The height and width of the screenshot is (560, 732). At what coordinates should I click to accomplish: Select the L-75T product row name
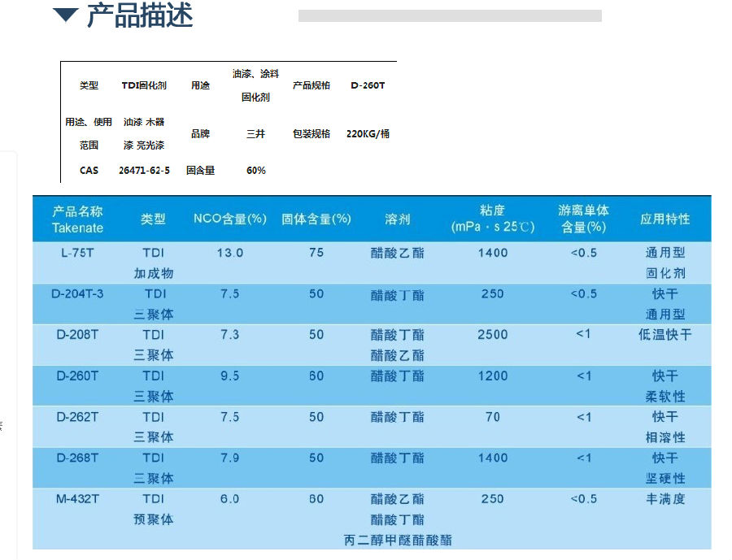click(77, 253)
